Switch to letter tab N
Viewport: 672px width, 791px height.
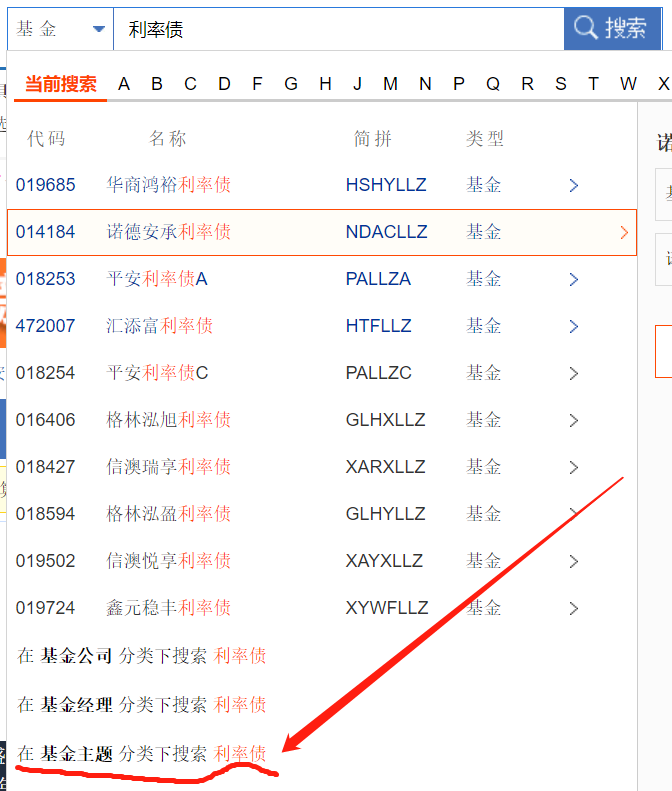click(x=425, y=84)
